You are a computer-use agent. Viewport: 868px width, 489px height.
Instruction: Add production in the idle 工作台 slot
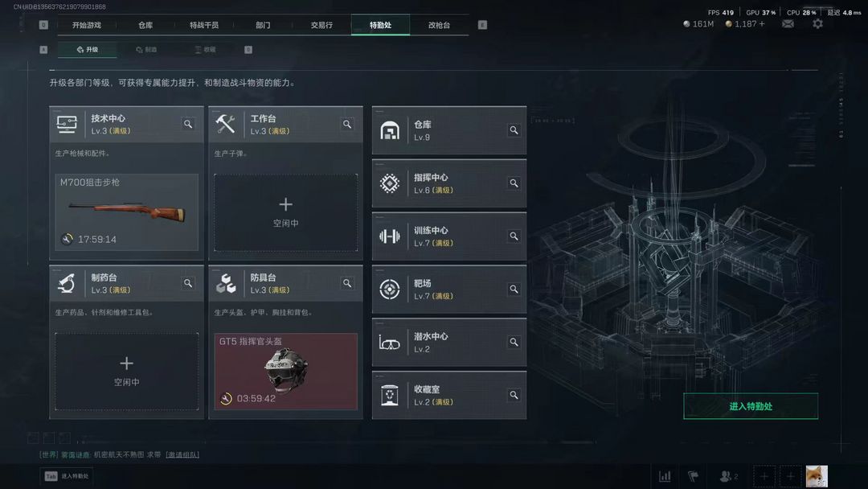pos(285,212)
